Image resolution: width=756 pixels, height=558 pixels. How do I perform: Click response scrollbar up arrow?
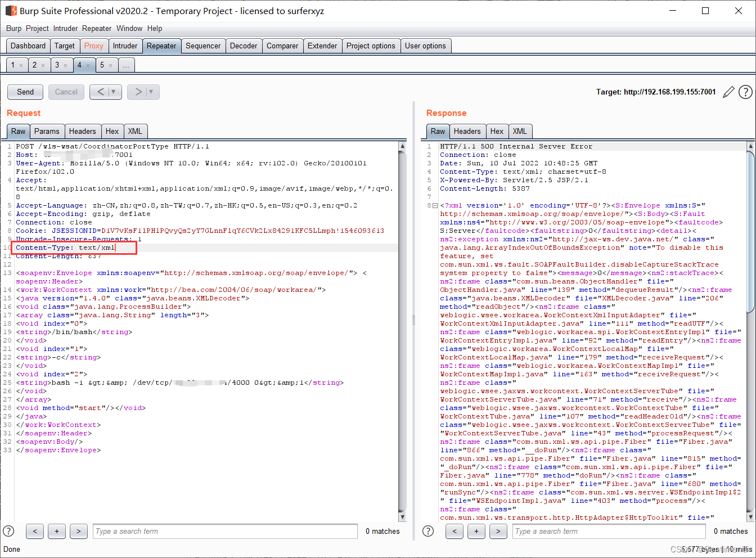coord(750,146)
